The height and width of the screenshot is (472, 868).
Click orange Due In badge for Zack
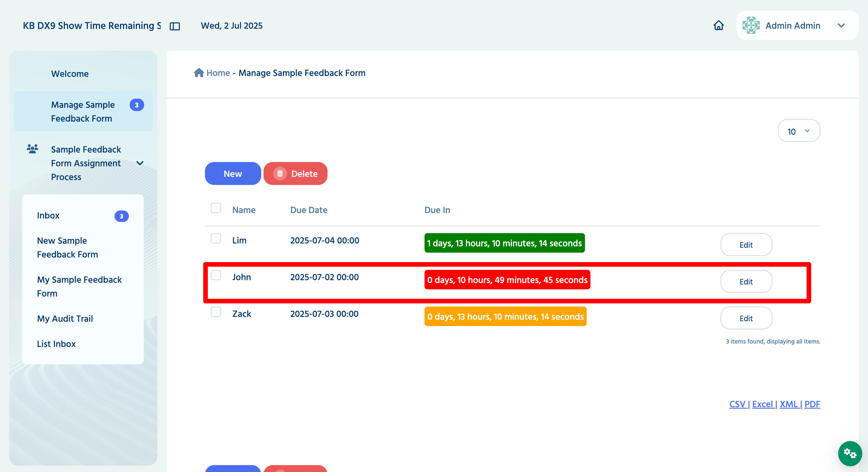[505, 317]
